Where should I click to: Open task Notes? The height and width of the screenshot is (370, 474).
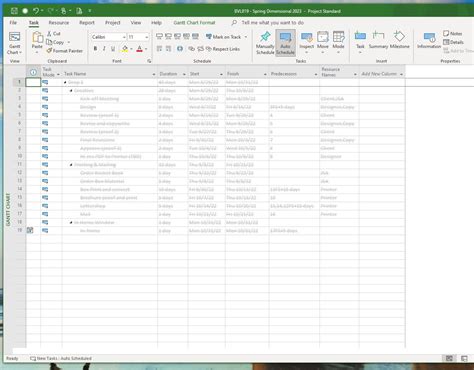tap(452, 34)
